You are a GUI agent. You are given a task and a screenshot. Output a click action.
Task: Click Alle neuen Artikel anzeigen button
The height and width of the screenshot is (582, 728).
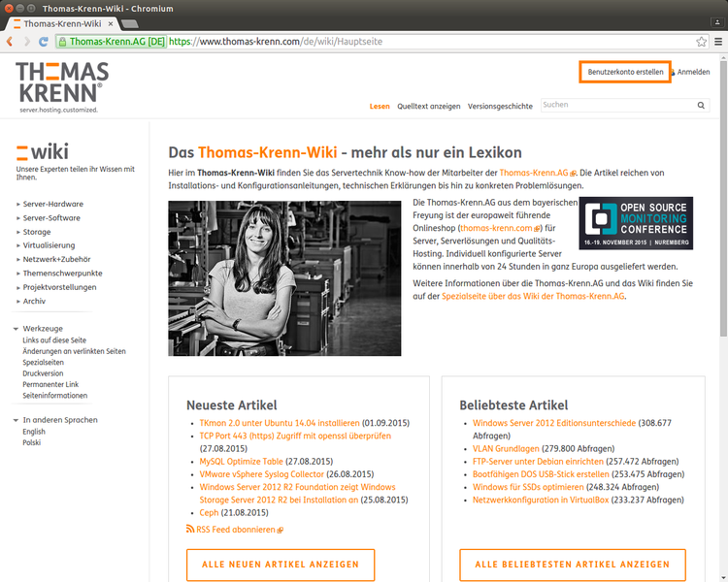tap(281, 565)
